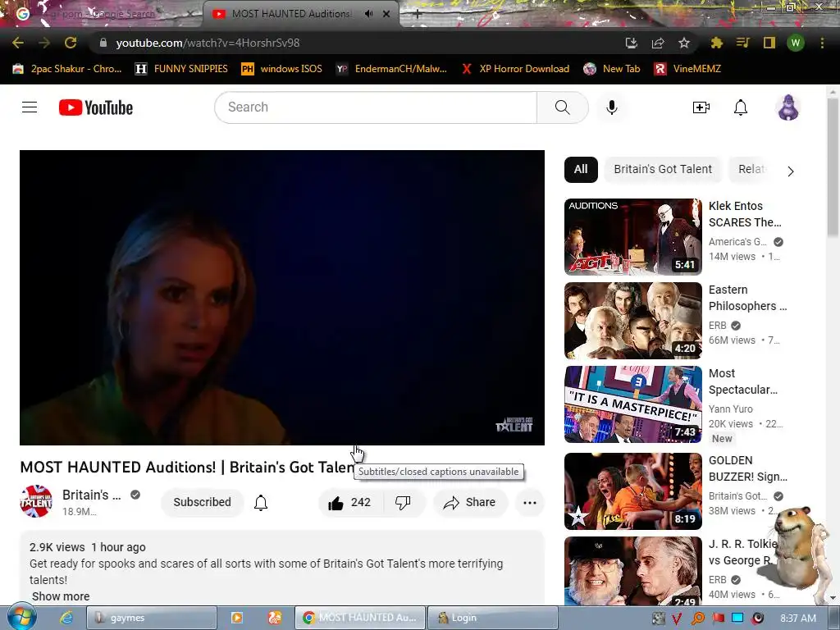Image resolution: width=840 pixels, height=630 pixels.
Task: Open Klek Entos SCARES thumbnail
Action: [x=632, y=237]
